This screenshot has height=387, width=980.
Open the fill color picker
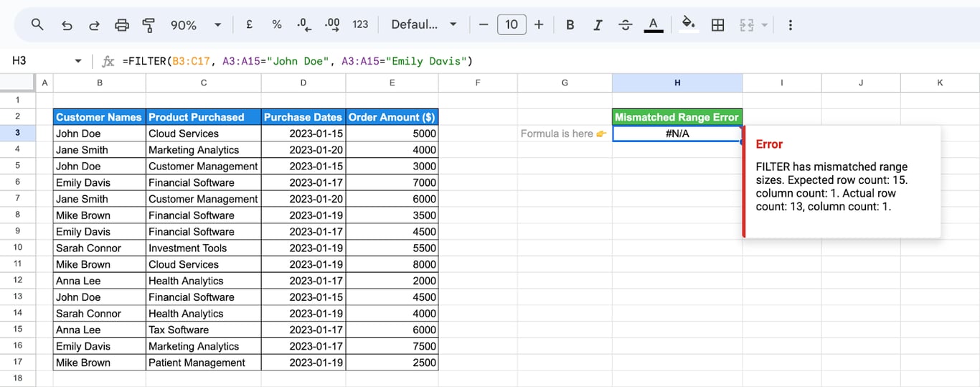click(689, 24)
